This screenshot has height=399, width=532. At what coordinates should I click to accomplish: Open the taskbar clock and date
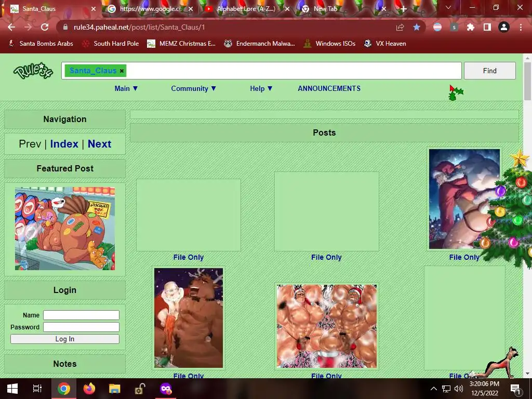click(485, 389)
